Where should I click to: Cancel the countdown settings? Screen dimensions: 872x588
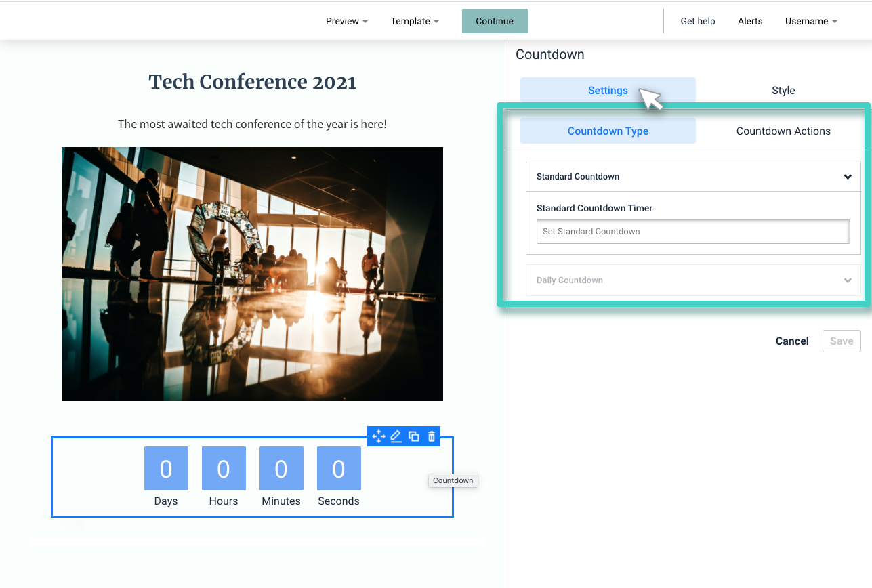coord(792,341)
